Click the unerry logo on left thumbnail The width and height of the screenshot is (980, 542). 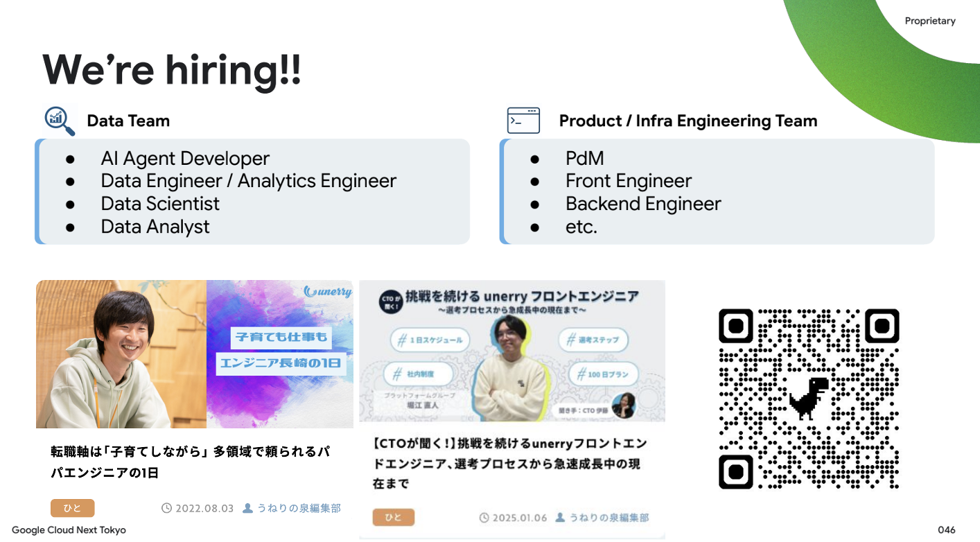pos(328,292)
